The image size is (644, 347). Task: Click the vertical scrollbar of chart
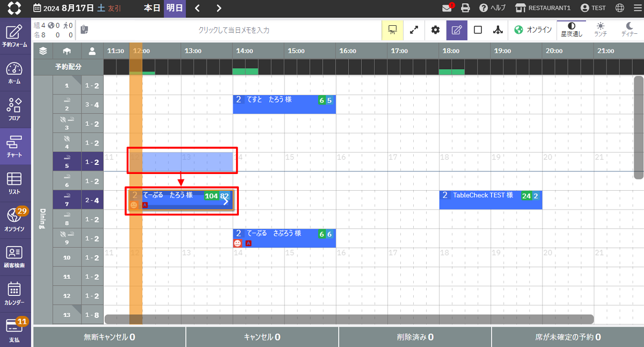pyautogui.click(x=638, y=127)
